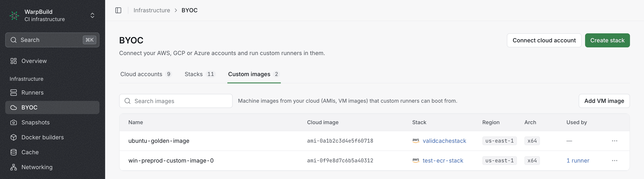Screen dimensions: 644x179
Task: Click Add VM image button
Action: coord(604,101)
